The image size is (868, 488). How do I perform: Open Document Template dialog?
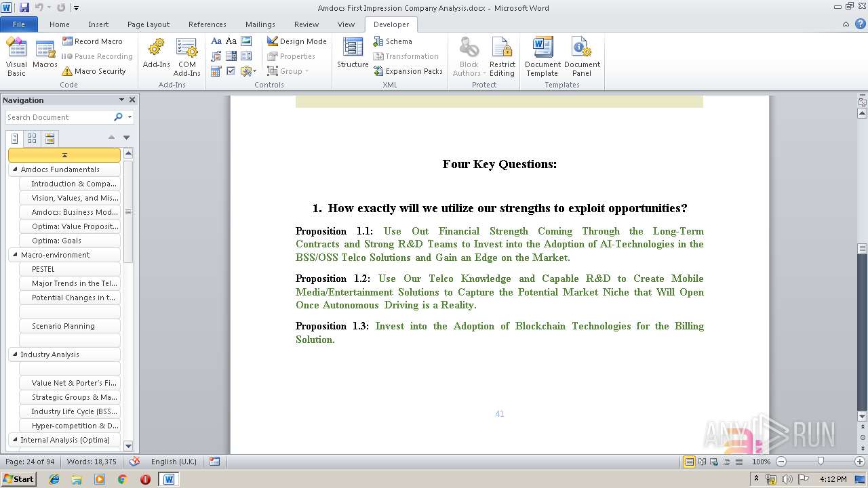coord(542,57)
